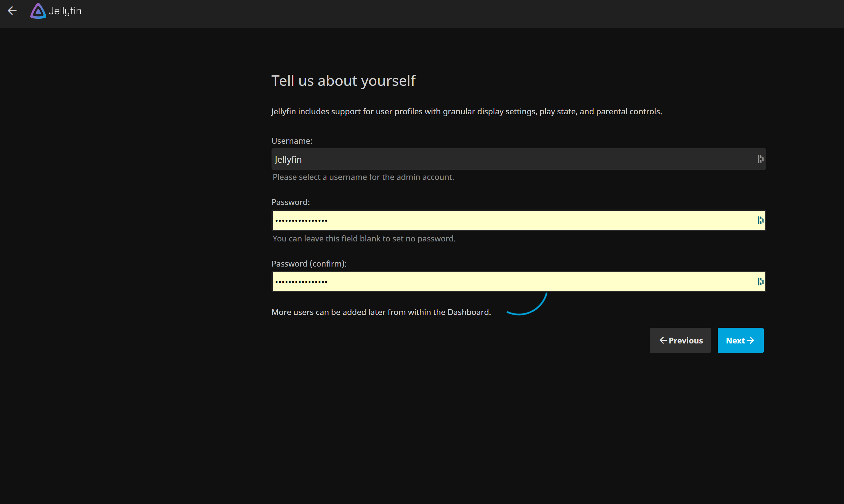Click the back arrow in header

12,11
